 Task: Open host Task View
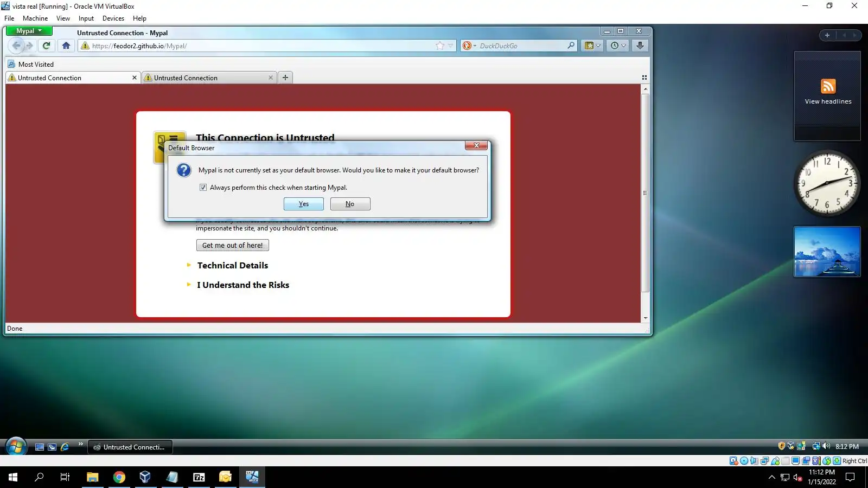65,477
